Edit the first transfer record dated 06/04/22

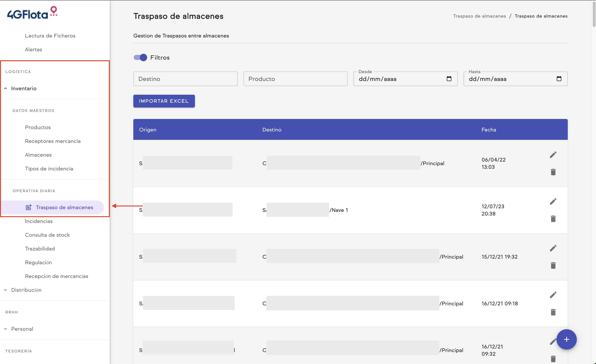click(554, 154)
